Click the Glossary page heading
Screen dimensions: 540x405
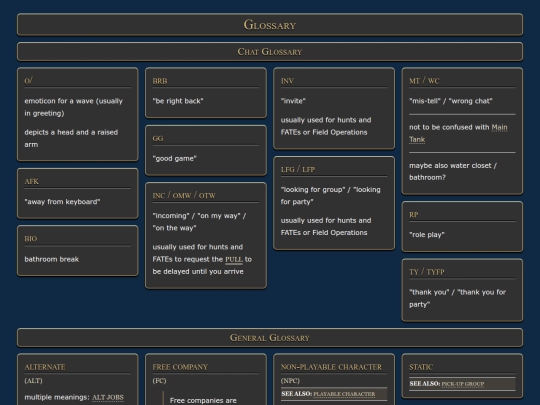point(270,25)
